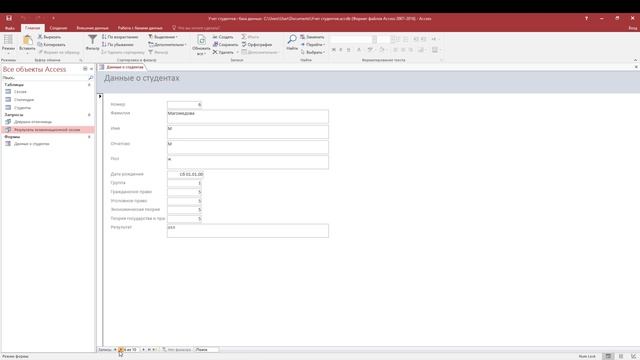The image size is (640, 360).
Task: Create a new record with Создать
Action: 223,37
